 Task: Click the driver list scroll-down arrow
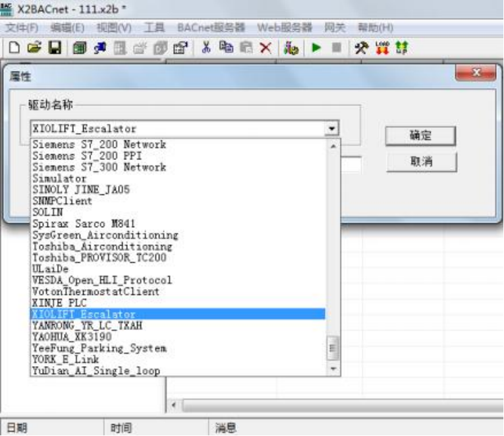[x=333, y=369]
